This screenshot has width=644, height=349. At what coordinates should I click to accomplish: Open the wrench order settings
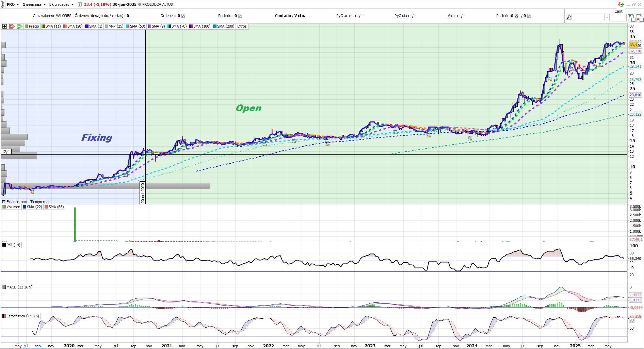pyautogui.click(x=568, y=17)
